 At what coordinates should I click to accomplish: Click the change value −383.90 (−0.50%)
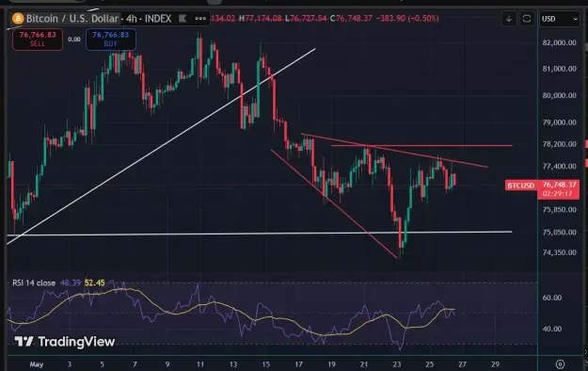coord(407,19)
